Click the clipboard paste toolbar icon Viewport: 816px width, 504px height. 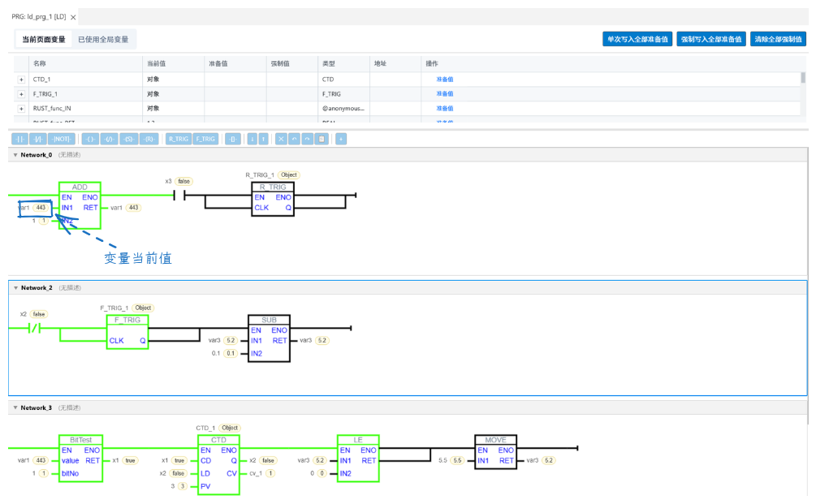pos(322,139)
